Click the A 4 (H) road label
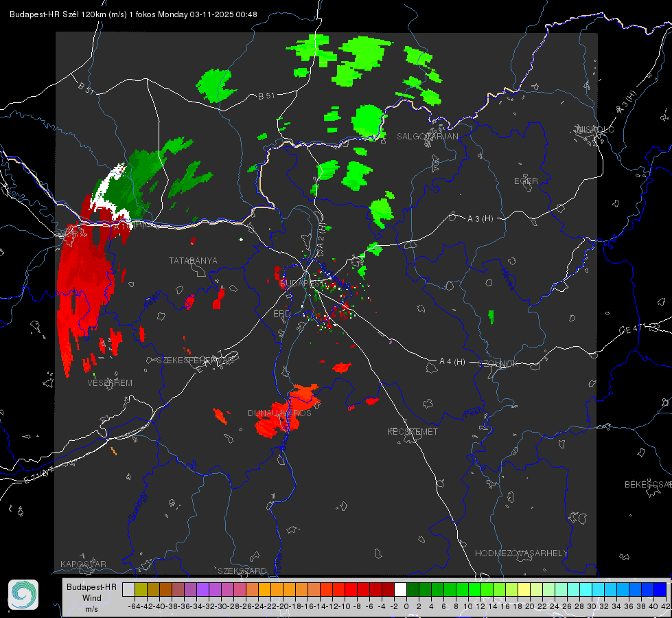Viewport: 672px width, 618px height. pos(452,362)
